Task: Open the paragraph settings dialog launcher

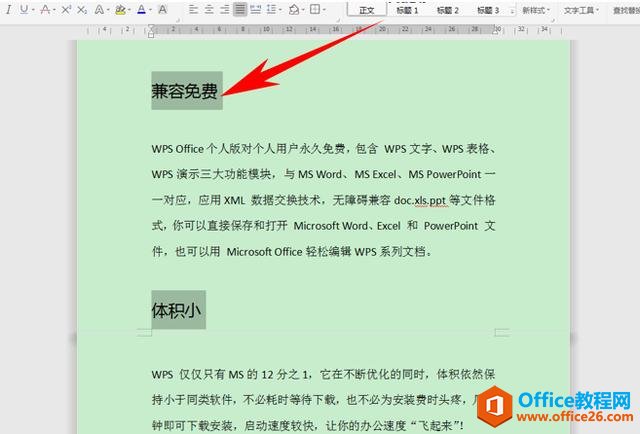Action: [x=339, y=19]
